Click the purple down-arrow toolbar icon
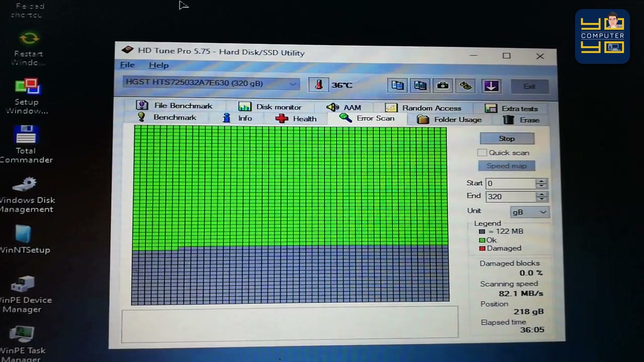Screen dimensions: 644x362 pyautogui.click(x=491, y=86)
